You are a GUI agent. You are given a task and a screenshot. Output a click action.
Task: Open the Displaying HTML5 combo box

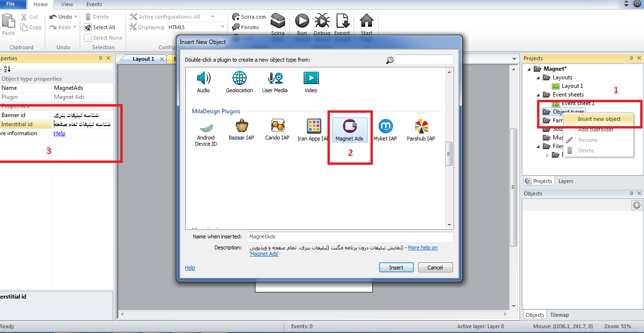(x=197, y=27)
